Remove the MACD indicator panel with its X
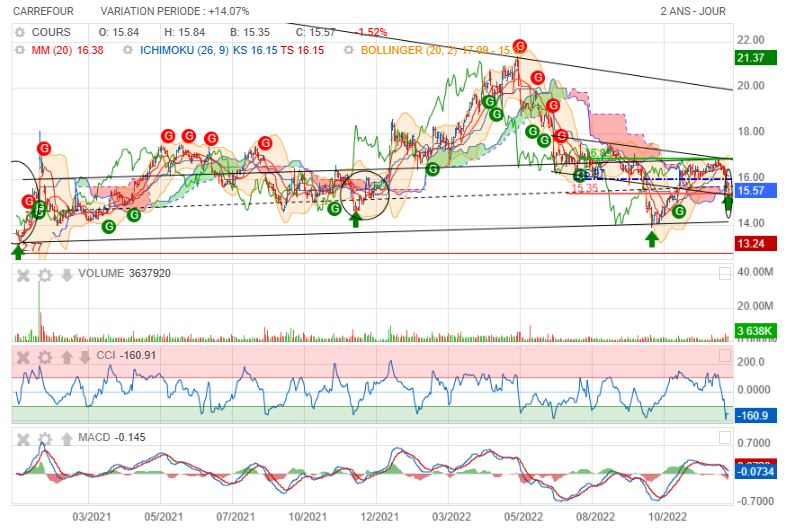Image resolution: width=792 pixels, height=530 pixels. [23, 439]
